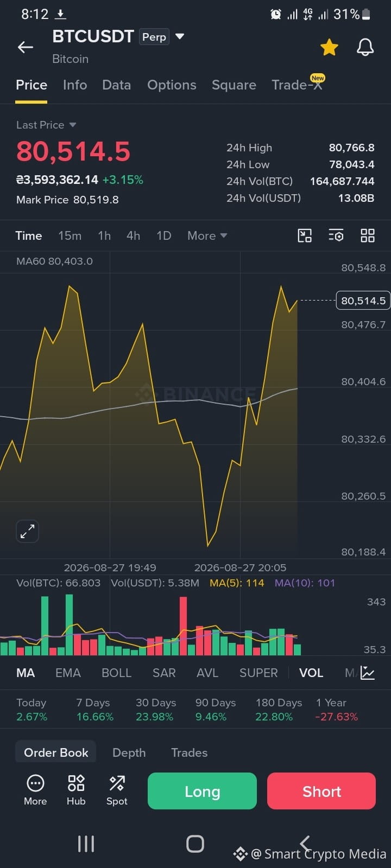Tap the 90 Days 9.46% performance
Screen dimensions: 391x868
[216, 710]
